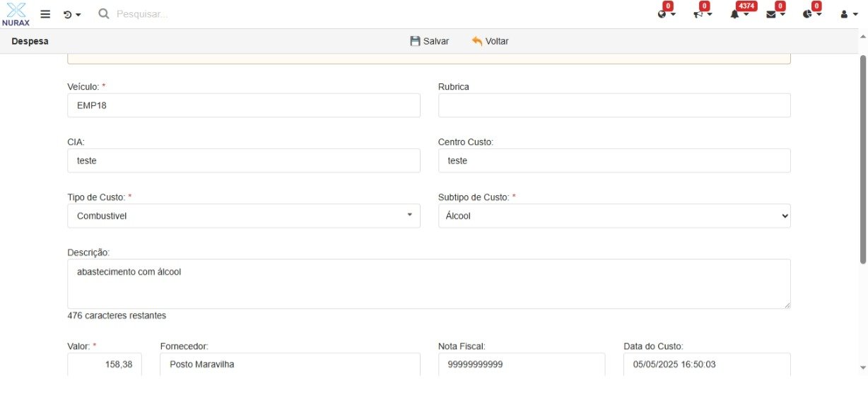Screen dimensions: 868x417
Task: Expand the Subtipo de Custo select
Action: click(x=614, y=216)
